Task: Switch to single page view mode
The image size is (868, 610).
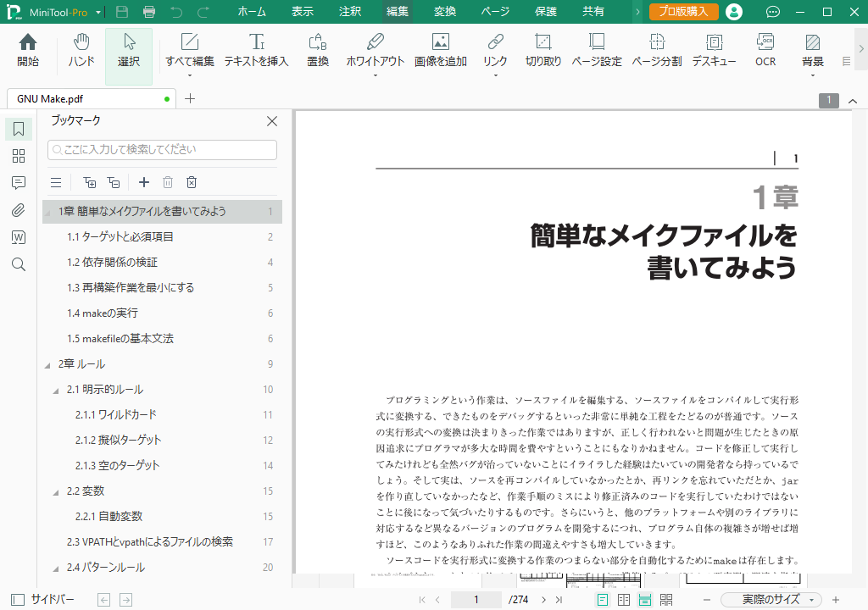Action: 603,600
